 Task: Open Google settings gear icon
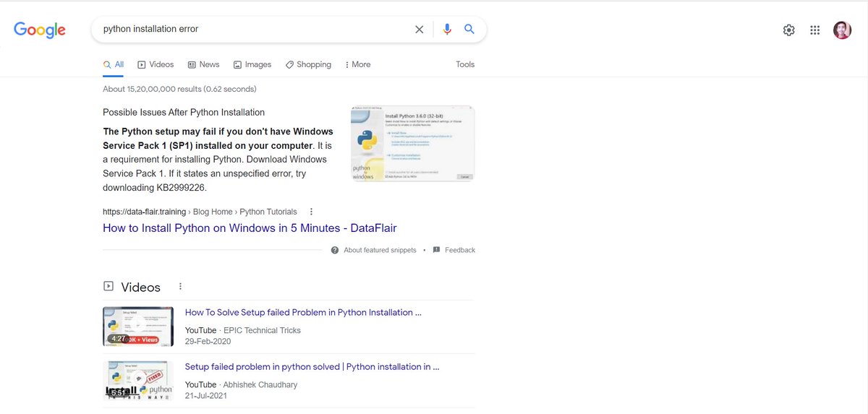tap(789, 30)
